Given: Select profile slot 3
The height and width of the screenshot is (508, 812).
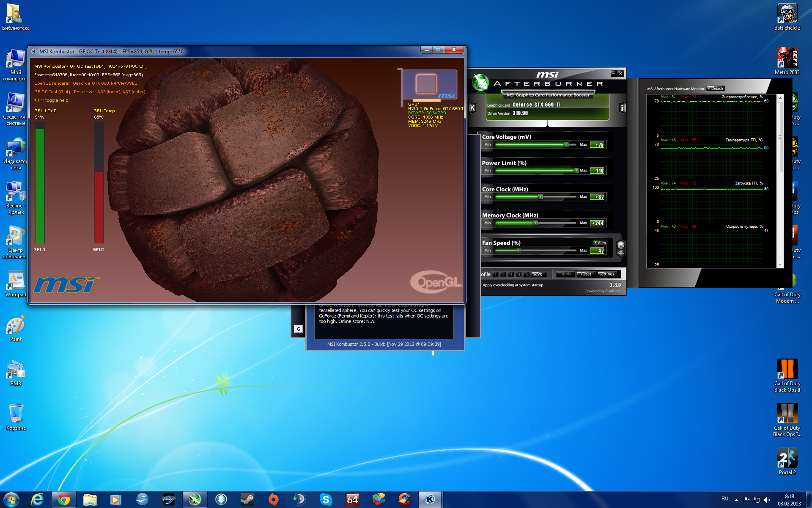Looking at the screenshot, I should 511,274.
